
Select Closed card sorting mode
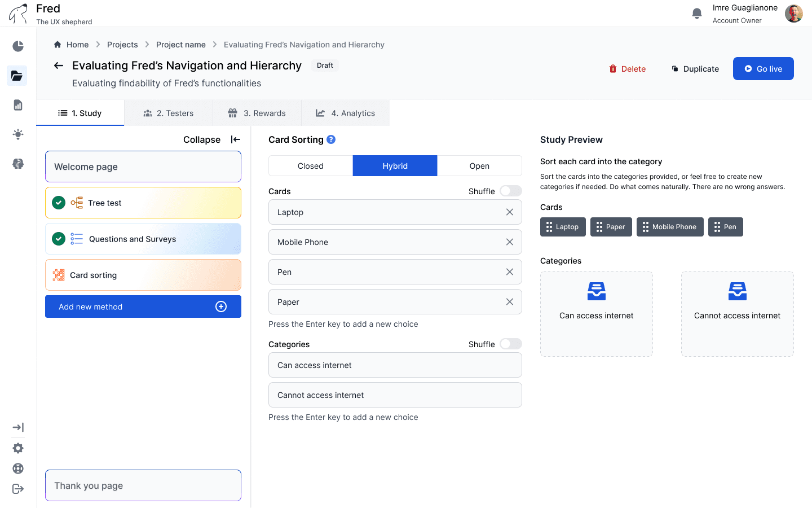[311, 166]
